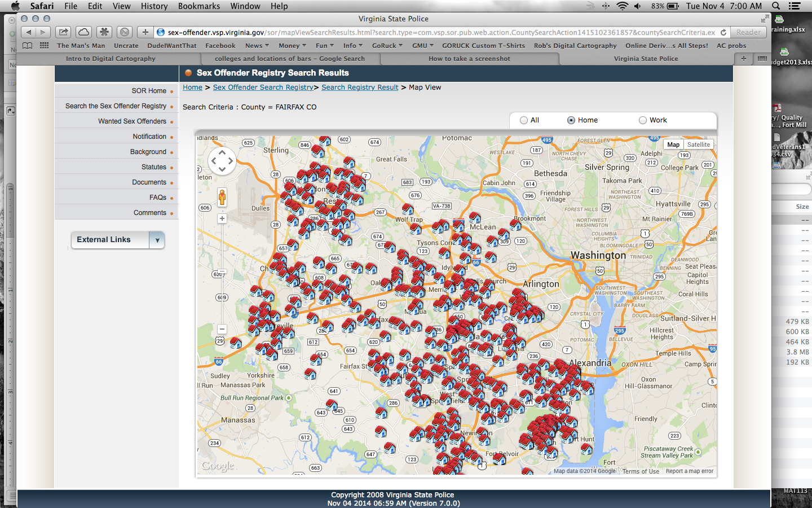Click the Reader button in address bar
This screenshot has width=812, height=508.
click(x=748, y=32)
